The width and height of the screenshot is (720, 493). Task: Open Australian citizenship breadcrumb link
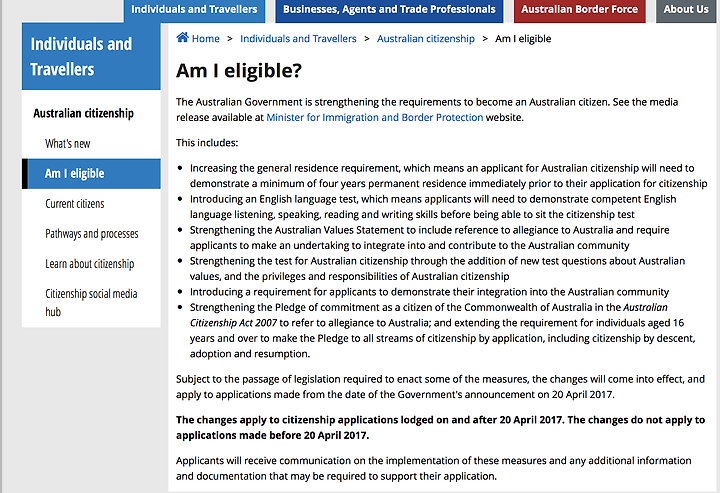click(426, 39)
